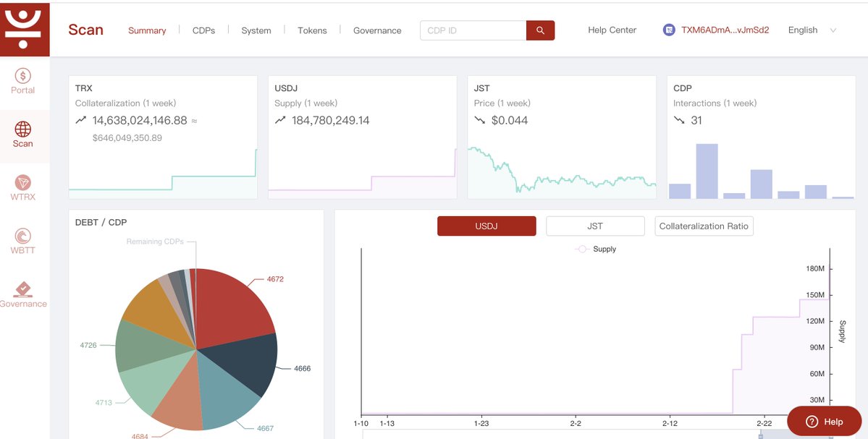Select the Collateralization Ratio chart button
Viewport: 868px width, 439px height.
pos(704,226)
